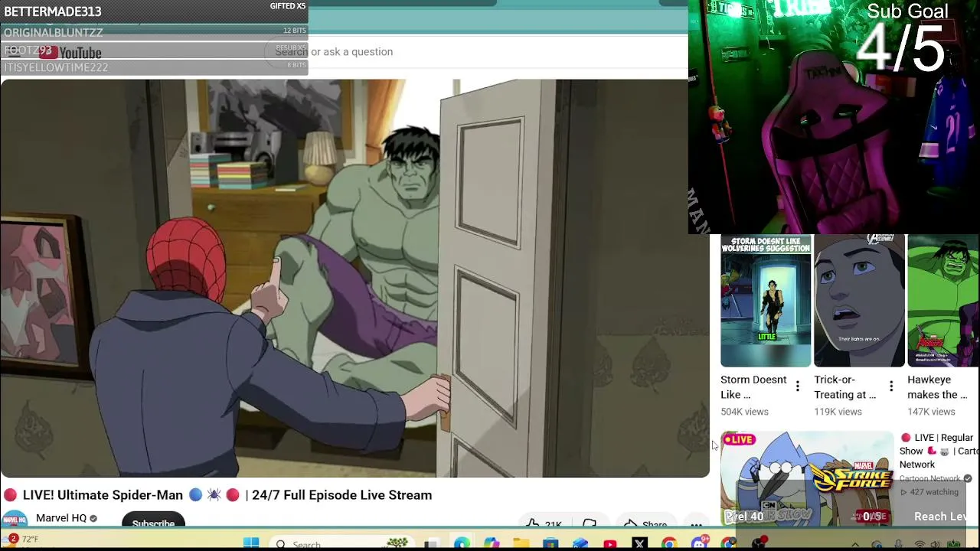Screen dimensions: 980x551
Task: Click the YouTube logo
Action: point(70,53)
